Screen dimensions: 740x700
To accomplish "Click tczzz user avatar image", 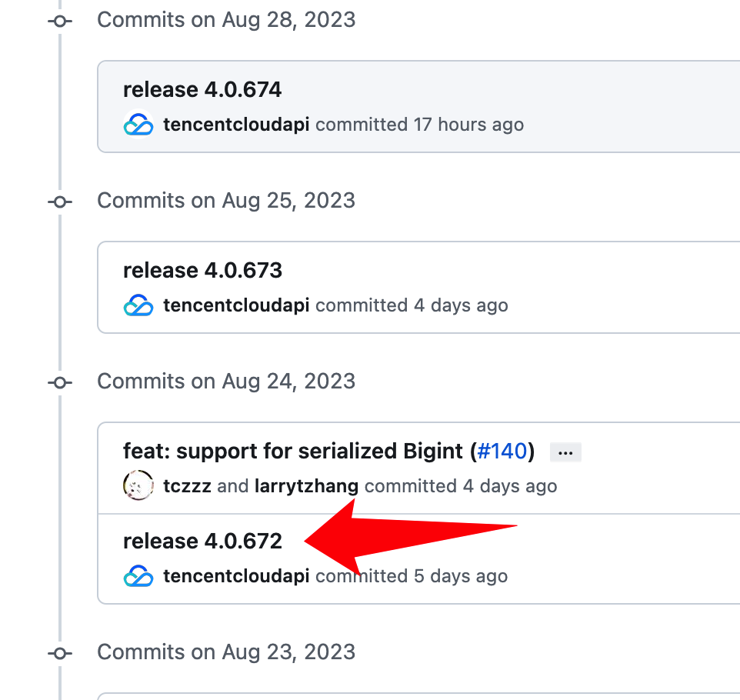I will tap(138, 485).
